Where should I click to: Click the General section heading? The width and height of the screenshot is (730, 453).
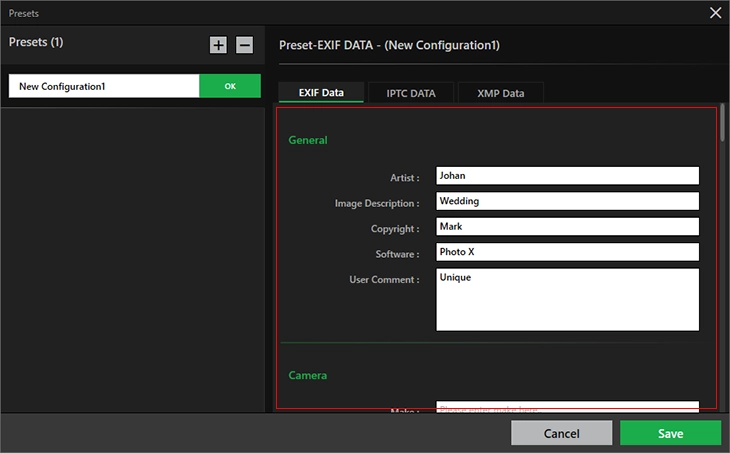click(x=308, y=141)
